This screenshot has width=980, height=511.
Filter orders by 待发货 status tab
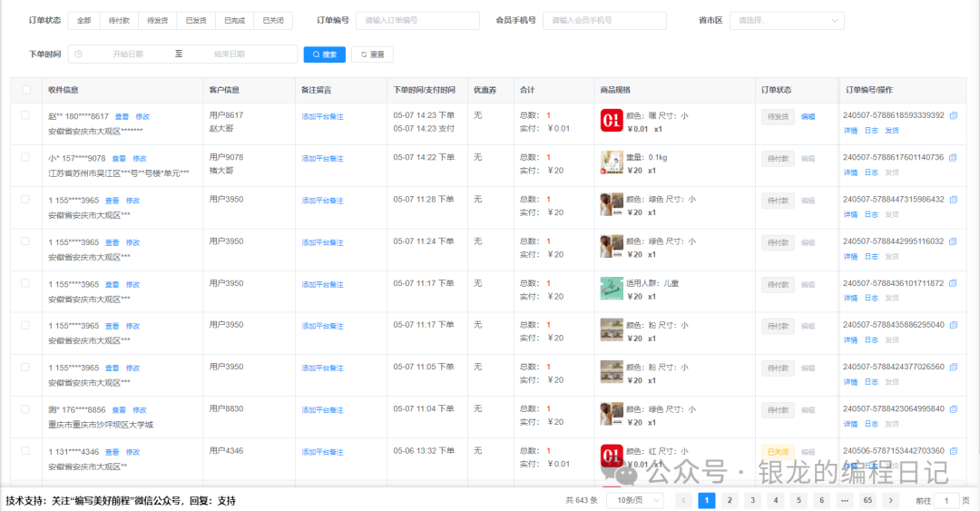pos(158,21)
